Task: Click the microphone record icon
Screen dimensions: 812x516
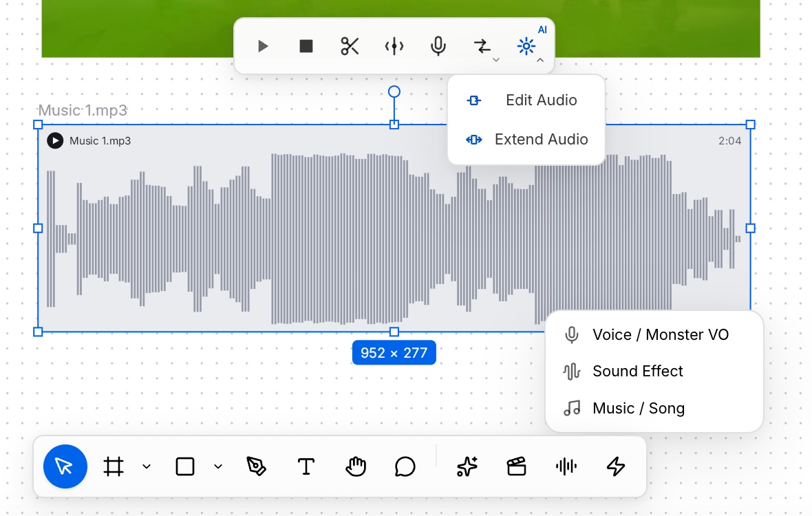Action: coord(438,47)
